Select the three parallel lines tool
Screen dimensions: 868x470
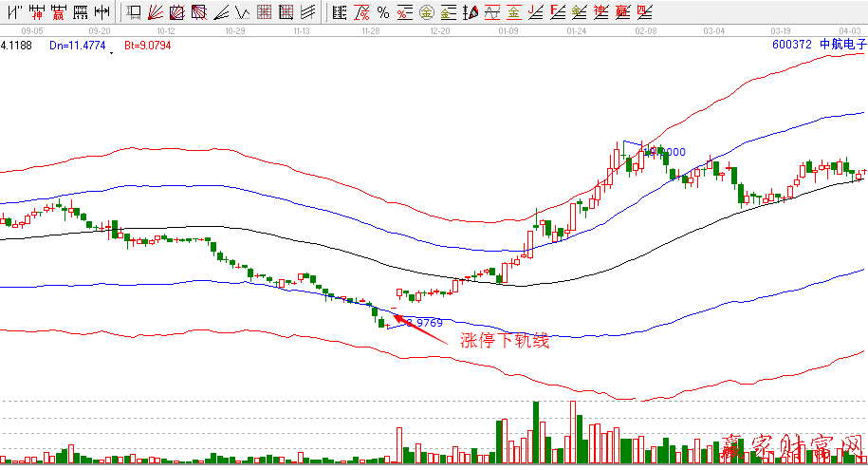coord(307,13)
